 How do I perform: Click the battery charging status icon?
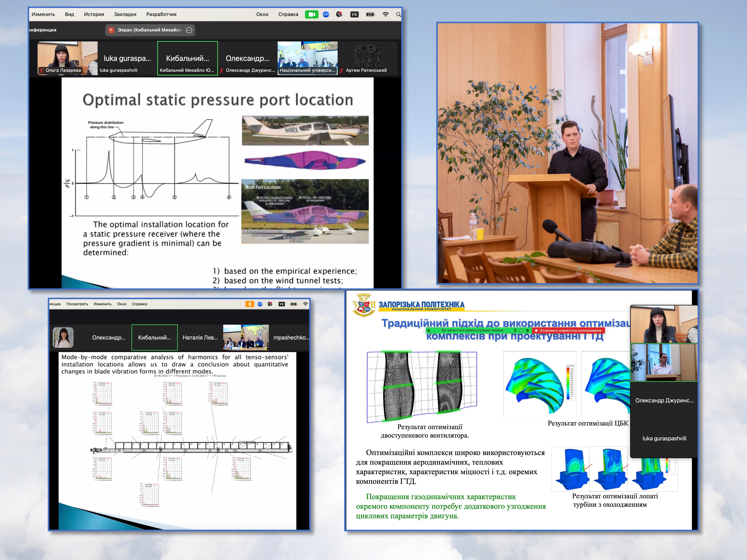point(370,15)
